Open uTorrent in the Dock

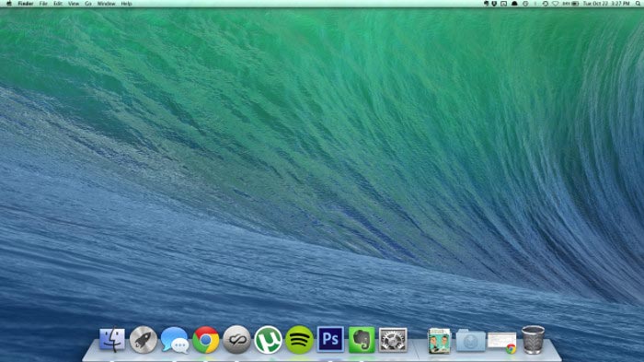coord(269,340)
